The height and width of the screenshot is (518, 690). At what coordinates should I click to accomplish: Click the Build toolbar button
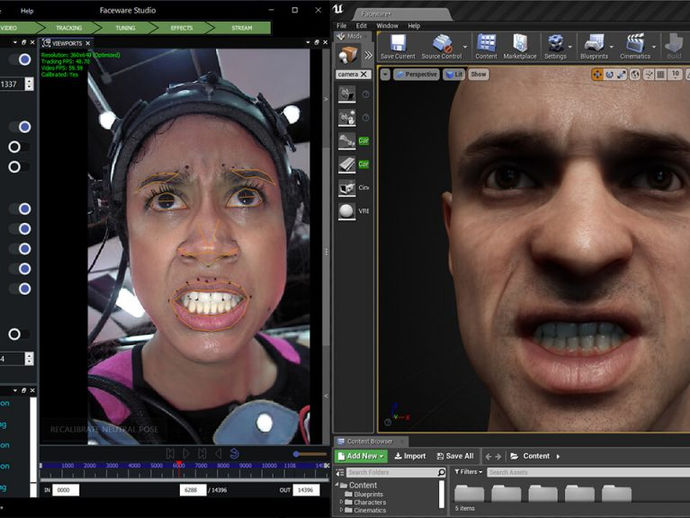click(x=674, y=46)
